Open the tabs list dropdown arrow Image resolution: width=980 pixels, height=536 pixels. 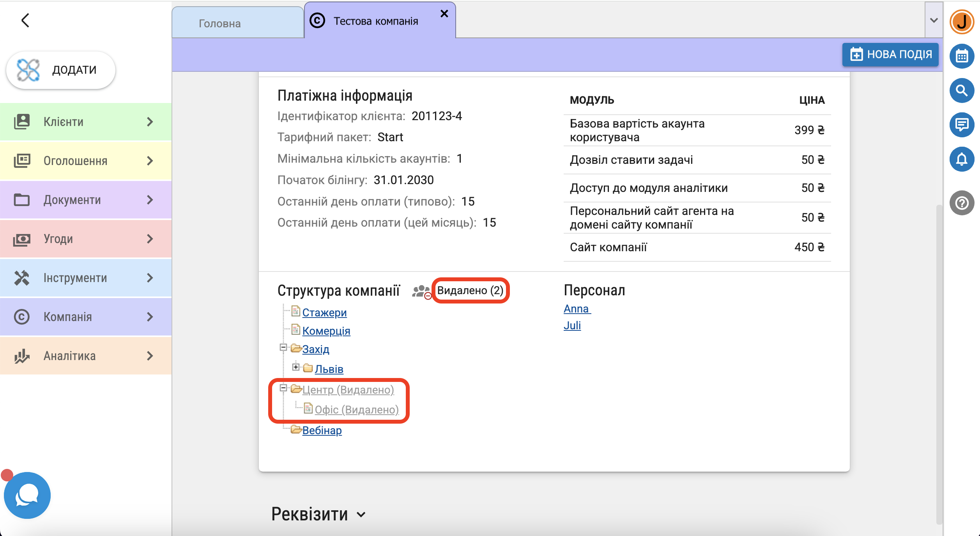(x=934, y=20)
